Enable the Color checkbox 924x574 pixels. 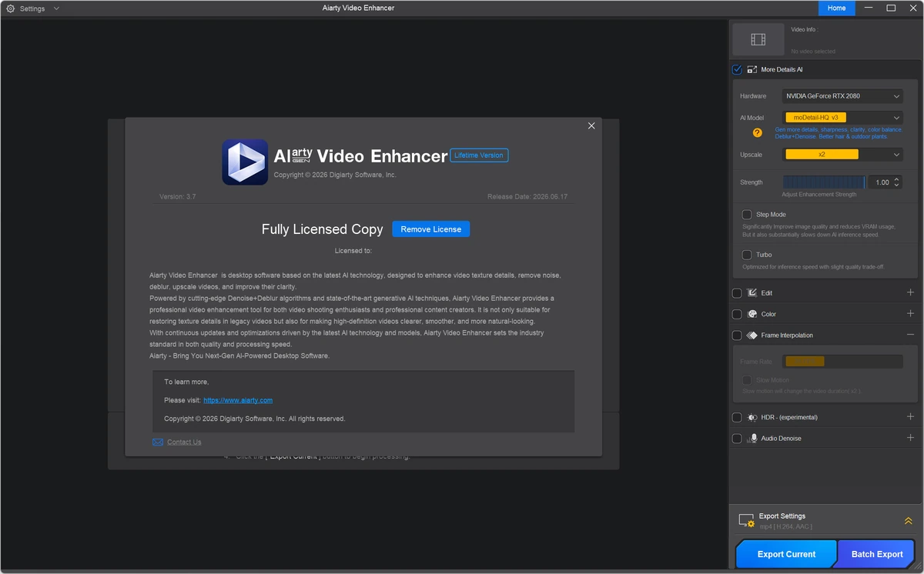[x=737, y=314]
